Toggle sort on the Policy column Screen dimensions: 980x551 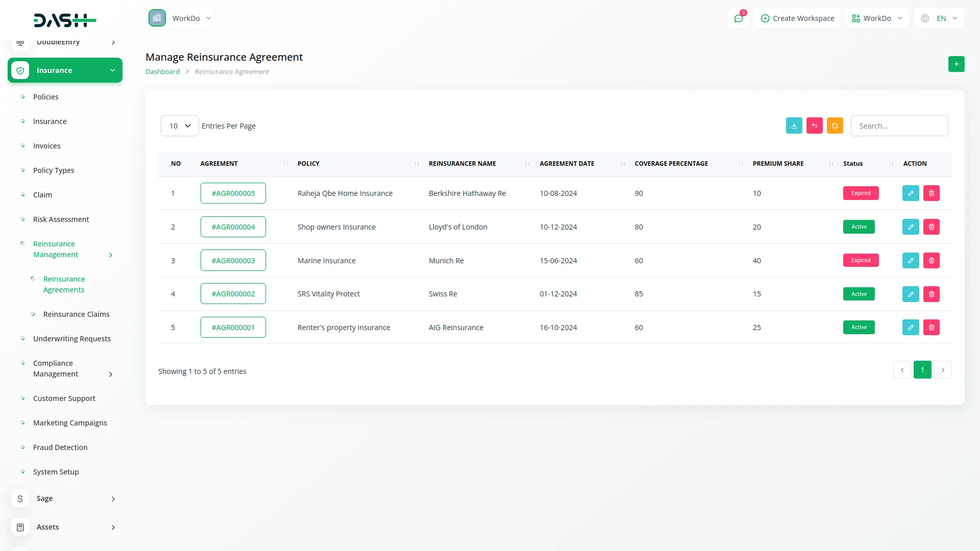click(x=417, y=164)
